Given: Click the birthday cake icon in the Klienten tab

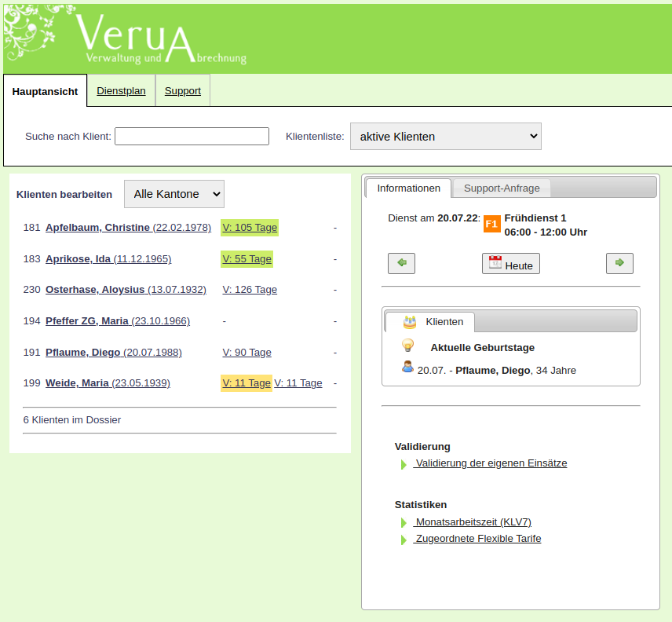Looking at the screenshot, I should pos(409,321).
